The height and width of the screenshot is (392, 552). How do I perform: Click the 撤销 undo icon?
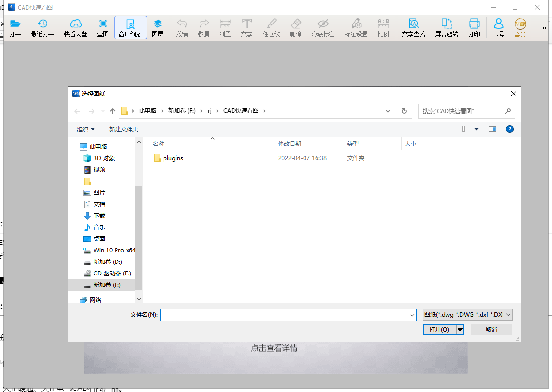pos(182,28)
